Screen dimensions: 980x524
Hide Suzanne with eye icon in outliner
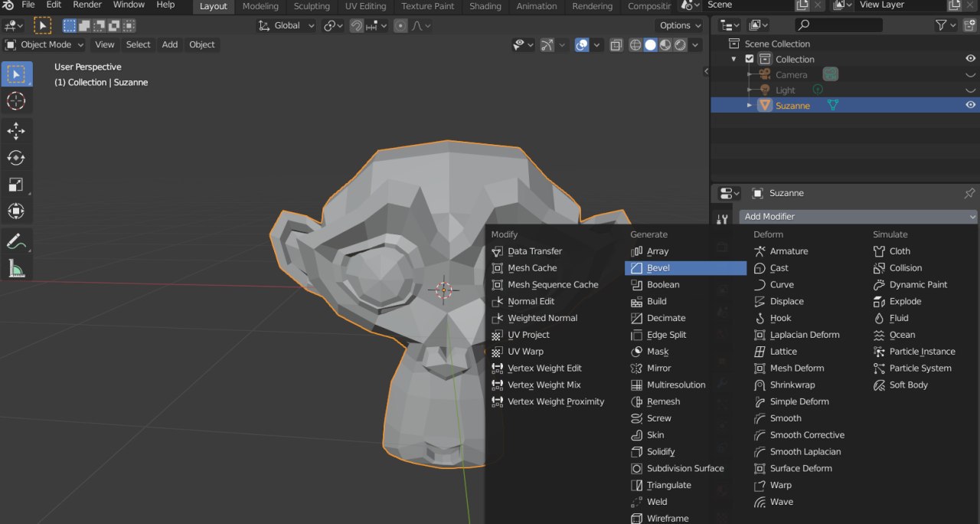coord(971,105)
